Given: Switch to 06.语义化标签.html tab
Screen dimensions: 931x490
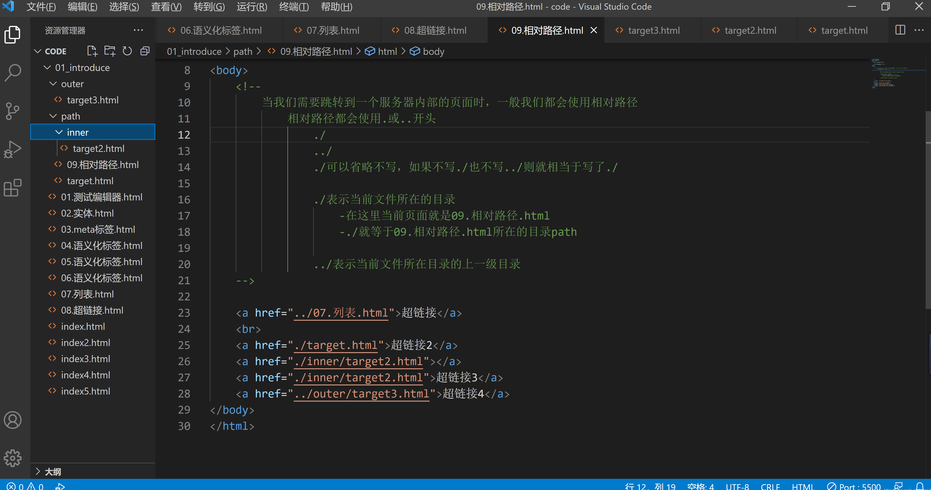Looking at the screenshot, I should pyautogui.click(x=221, y=30).
